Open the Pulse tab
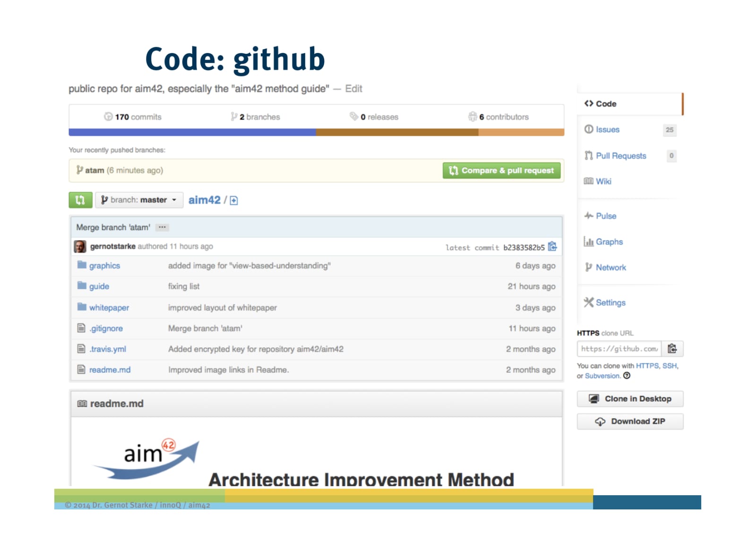The width and height of the screenshot is (756, 534). (601, 216)
